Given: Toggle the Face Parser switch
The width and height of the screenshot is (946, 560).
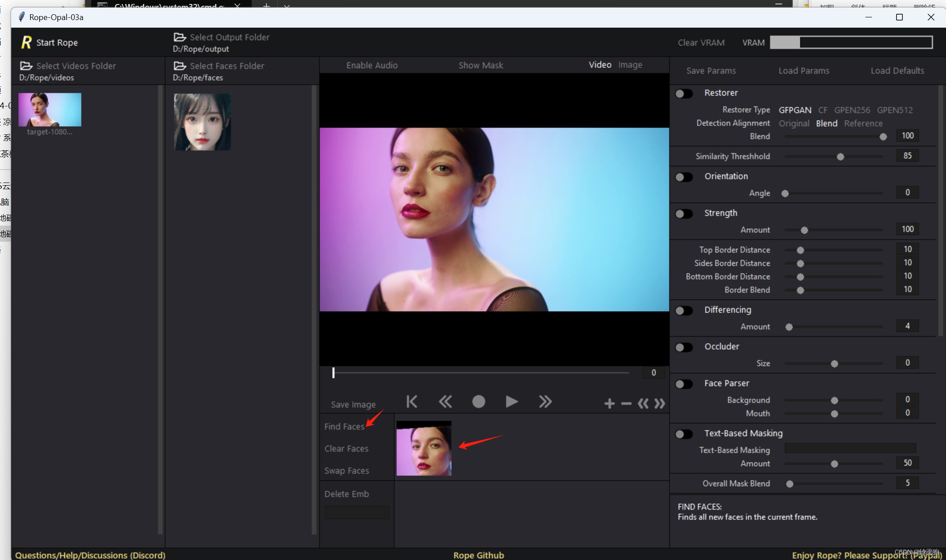Looking at the screenshot, I should coord(684,384).
